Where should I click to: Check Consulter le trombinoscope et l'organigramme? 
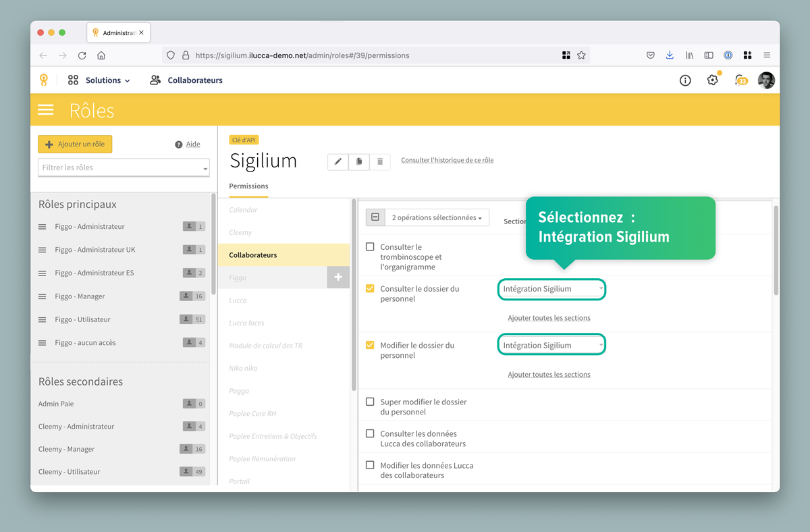[x=370, y=247]
